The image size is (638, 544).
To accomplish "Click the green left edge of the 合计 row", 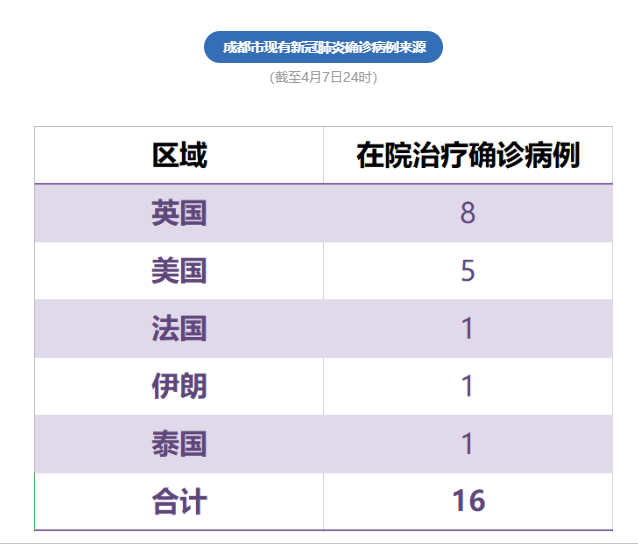I will pyautogui.click(x=35, y=501).
